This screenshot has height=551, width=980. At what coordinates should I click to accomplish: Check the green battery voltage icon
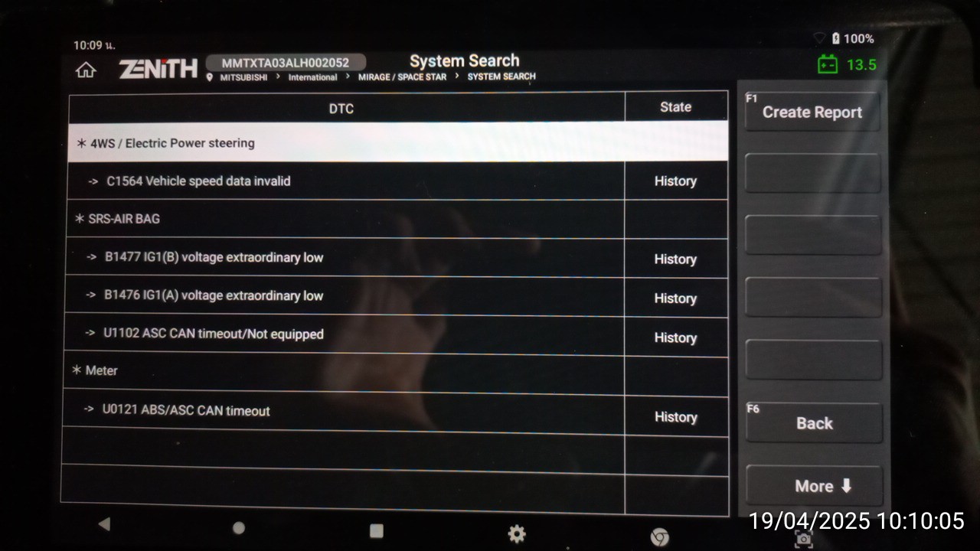click(828, 64)
